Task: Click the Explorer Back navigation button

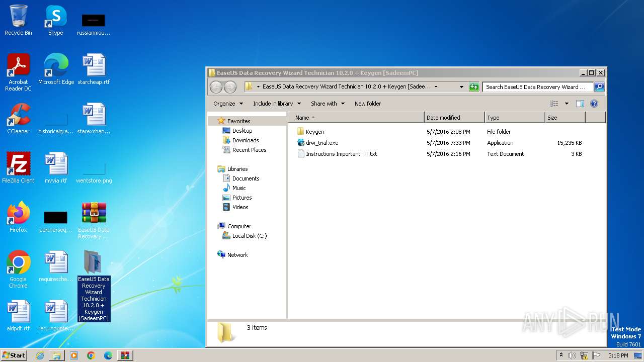Action: [x=216, y=87]
